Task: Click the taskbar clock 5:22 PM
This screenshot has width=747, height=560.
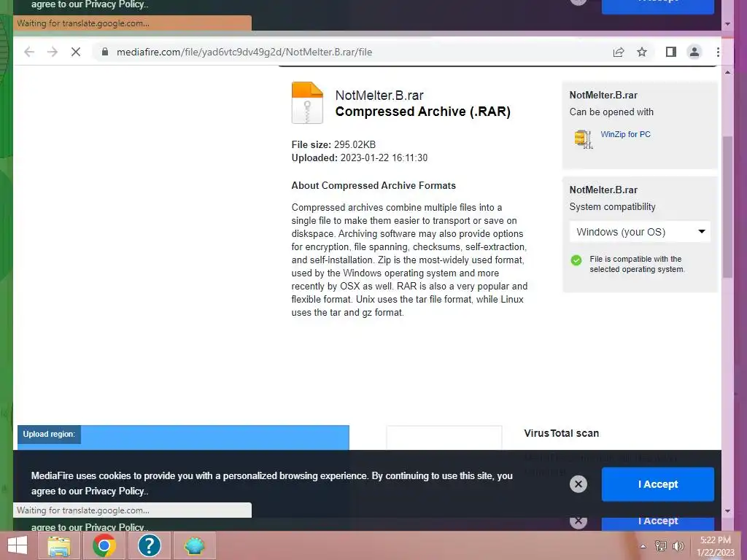Action: (715, 540)
